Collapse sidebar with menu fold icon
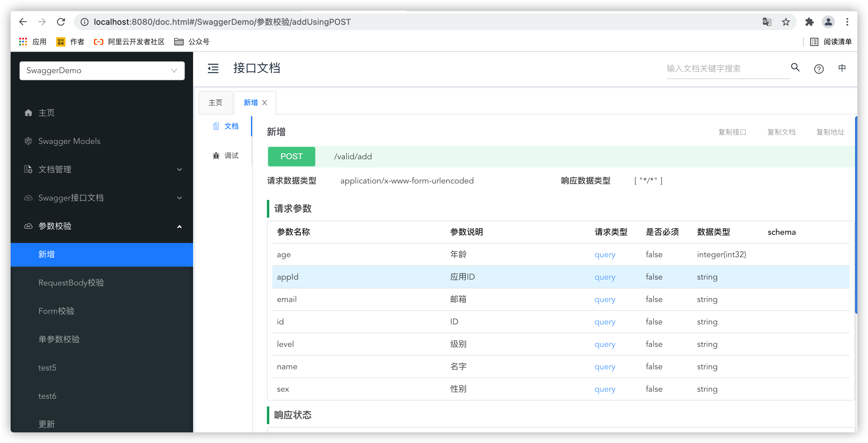The image size is (868, 443). (x=213, y=68)
